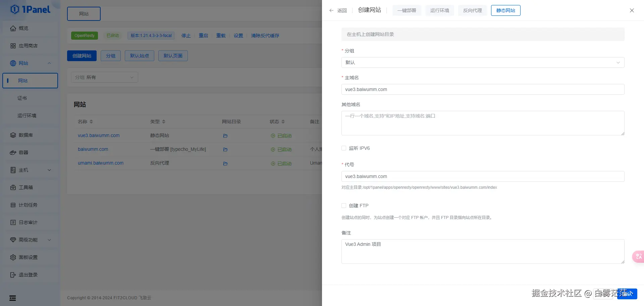Image resolution: width=644 pixels, height=306 pixels.
Task: Click 重启 to restart OpenResty
Action: click(x=203, y=36)
